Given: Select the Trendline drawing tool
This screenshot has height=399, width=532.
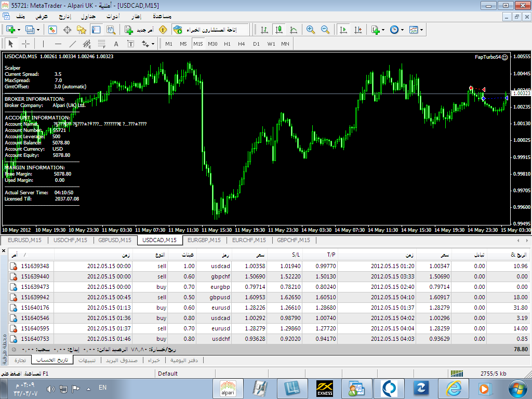Looking at the screenshot, I should coord(73,44).
